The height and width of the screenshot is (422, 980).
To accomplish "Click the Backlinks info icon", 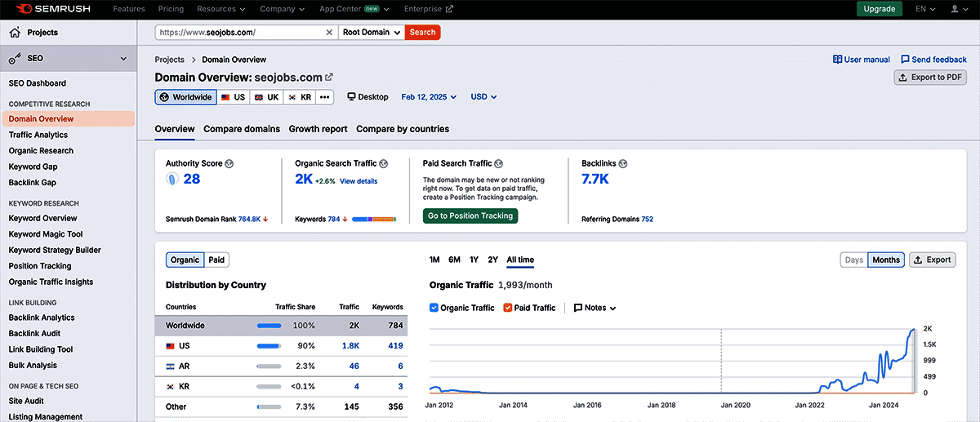I will point(622,163).
